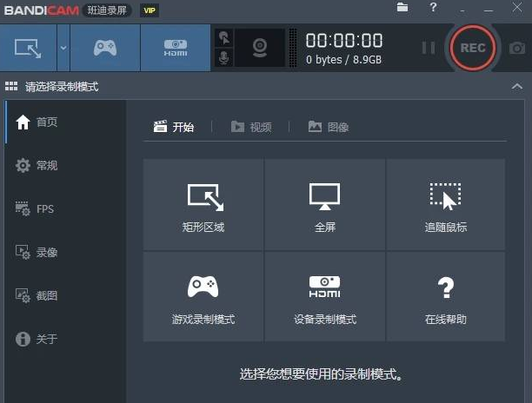Switch to the 开始 tab
Viewport: 532px width, 403px height.
(x=174, y=127)
